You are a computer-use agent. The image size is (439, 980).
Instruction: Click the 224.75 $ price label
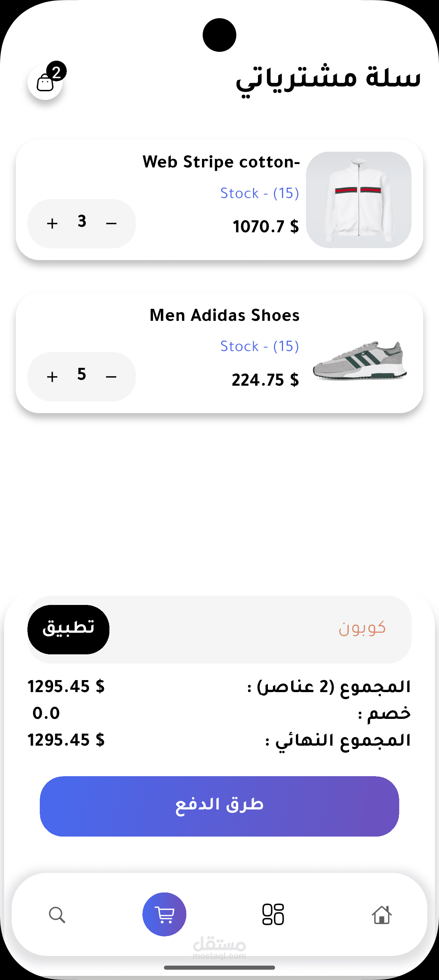pos(265,380)
